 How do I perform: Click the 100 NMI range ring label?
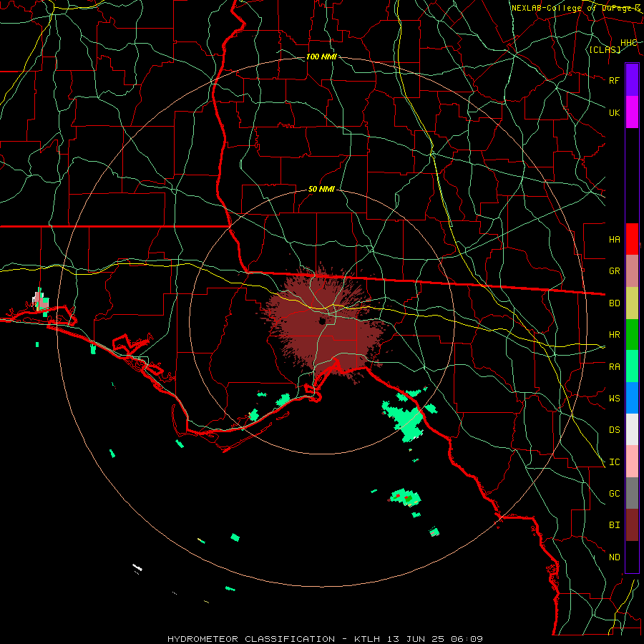pos(321,57)
